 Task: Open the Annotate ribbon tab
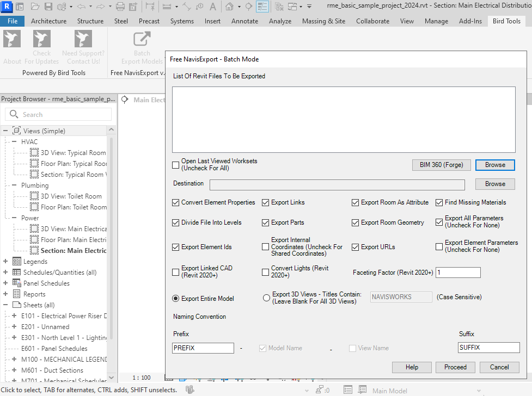pyautogui.click(x=244, y=21)
